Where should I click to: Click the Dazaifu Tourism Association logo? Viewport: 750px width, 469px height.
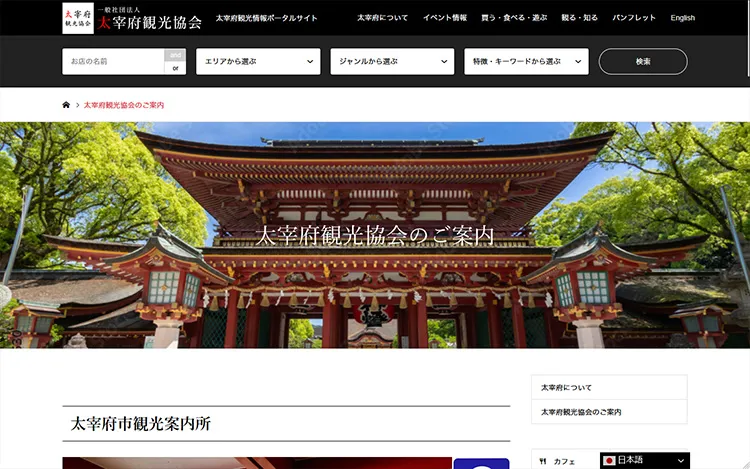[132, 18]
